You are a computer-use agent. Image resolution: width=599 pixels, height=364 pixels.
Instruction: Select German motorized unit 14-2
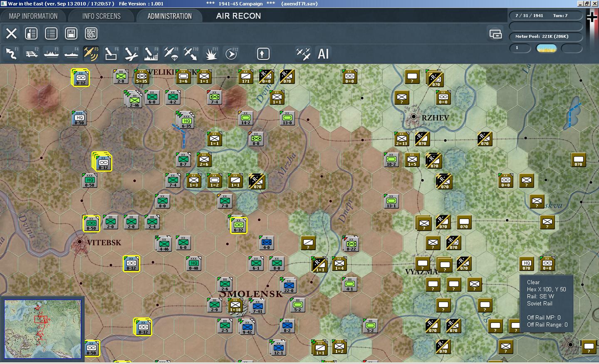click(246, 118)
